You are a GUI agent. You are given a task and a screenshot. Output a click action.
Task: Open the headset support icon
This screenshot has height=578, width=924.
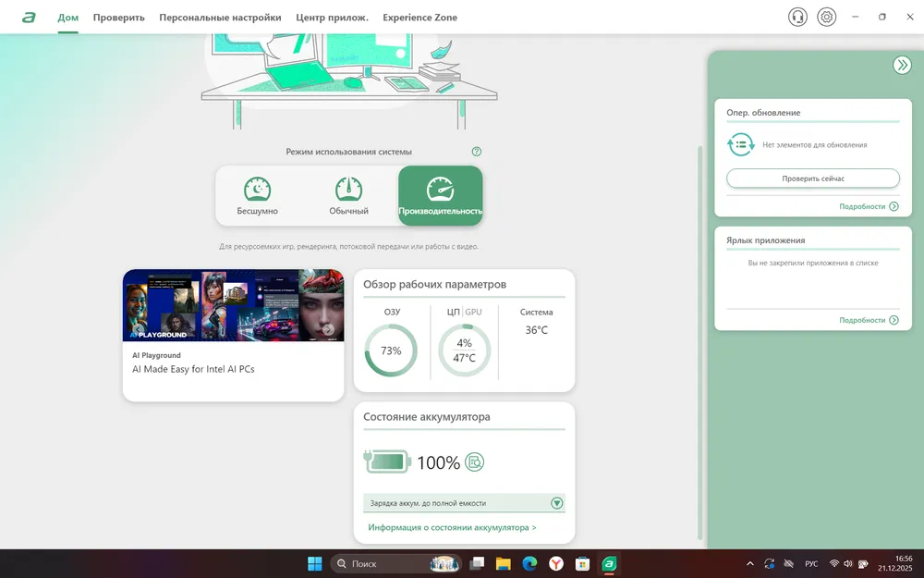pos(797,17)
